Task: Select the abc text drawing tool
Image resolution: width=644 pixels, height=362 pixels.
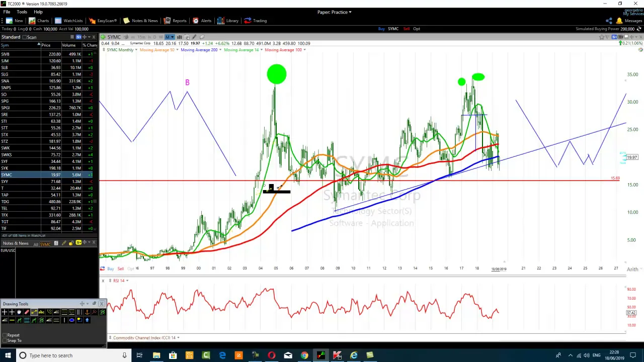Action: pos(41,312)
